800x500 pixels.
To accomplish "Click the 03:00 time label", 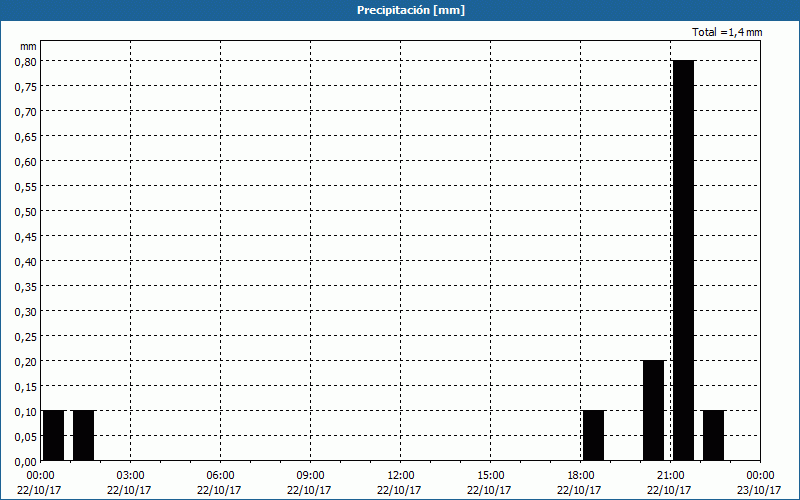I will (130, 476).
